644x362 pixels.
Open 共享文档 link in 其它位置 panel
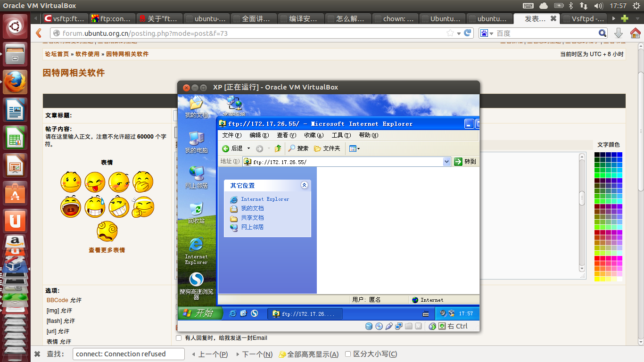(x=252, y=218)
